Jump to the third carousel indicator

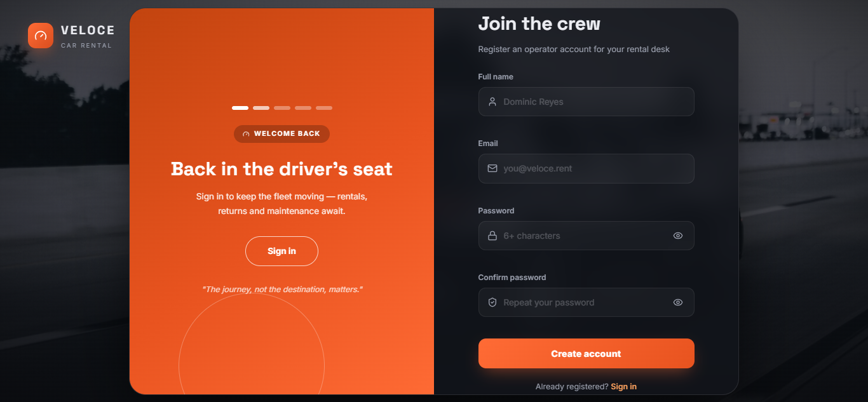[x=282, y=108]
